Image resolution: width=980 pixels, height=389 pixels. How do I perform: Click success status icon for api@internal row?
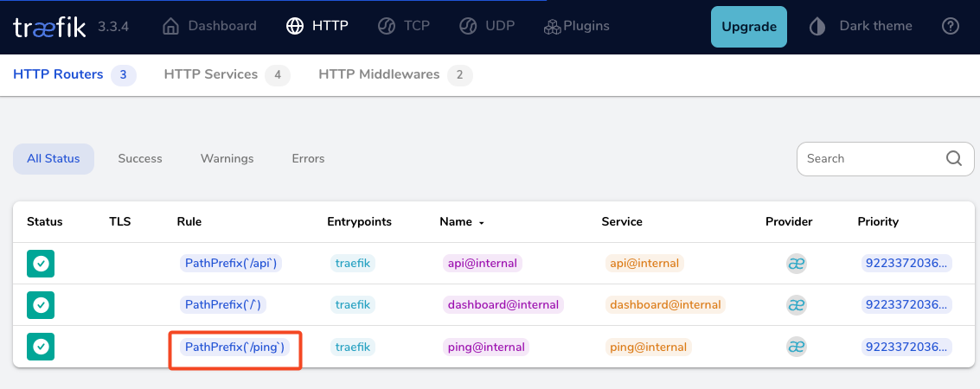point(41,264)
